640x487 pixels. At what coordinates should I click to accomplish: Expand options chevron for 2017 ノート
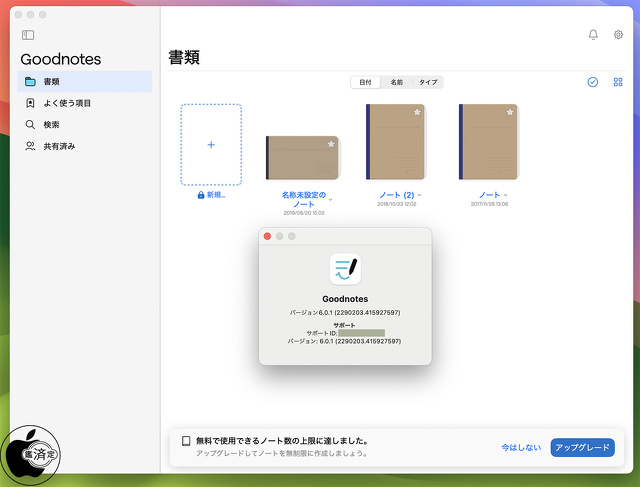coord(505,195)
